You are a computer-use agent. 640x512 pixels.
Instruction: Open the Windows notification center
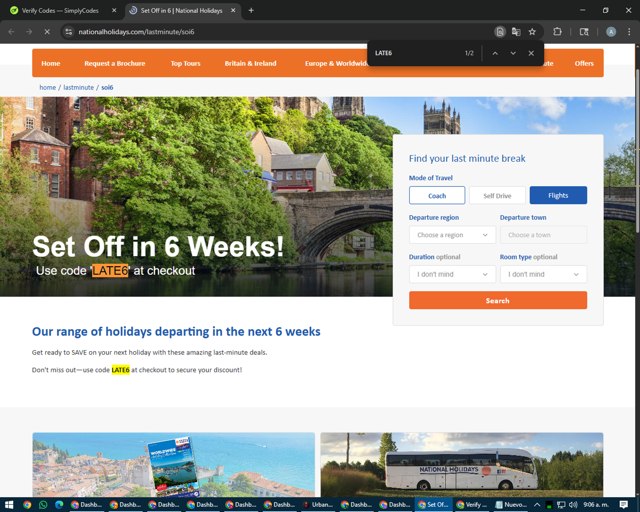tap(623, 505)
